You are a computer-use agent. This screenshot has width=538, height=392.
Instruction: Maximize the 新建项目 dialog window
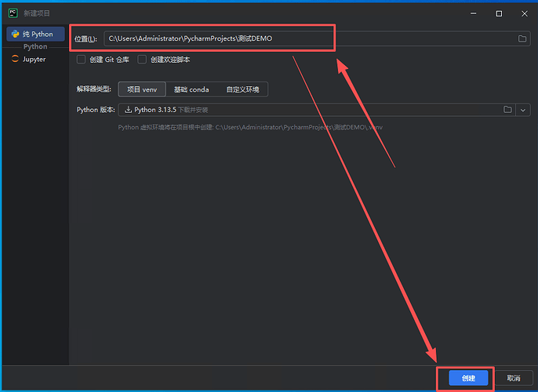coord(499,13)
